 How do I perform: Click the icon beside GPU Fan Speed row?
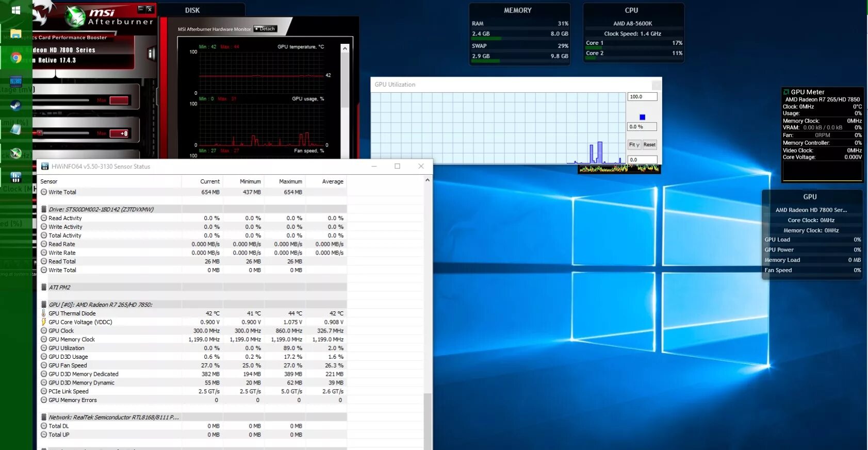point(44,365)
